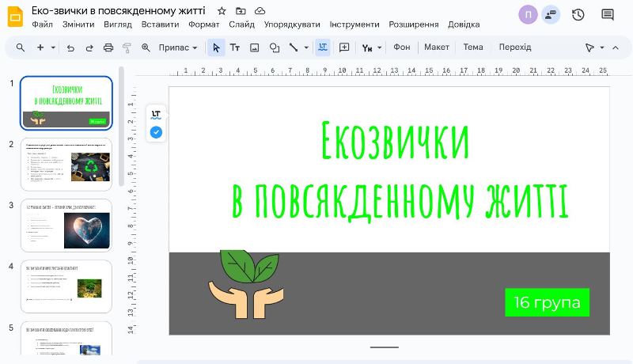Screen dimensions: 633x364
Task: Click the print icon in toolbar
Action: pyautogui.click(x=108, y=47)
